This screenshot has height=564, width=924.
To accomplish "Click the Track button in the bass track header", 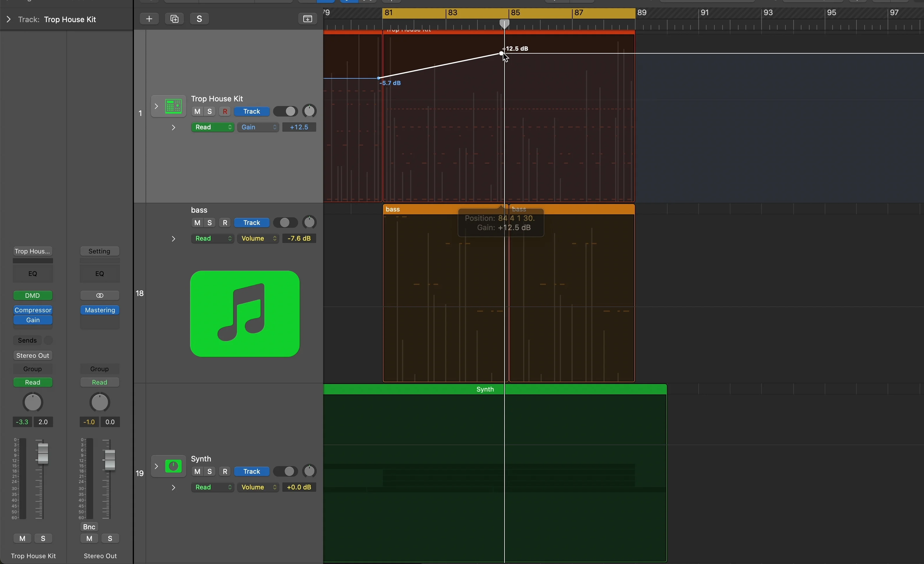I will click(x=251, y=222).
